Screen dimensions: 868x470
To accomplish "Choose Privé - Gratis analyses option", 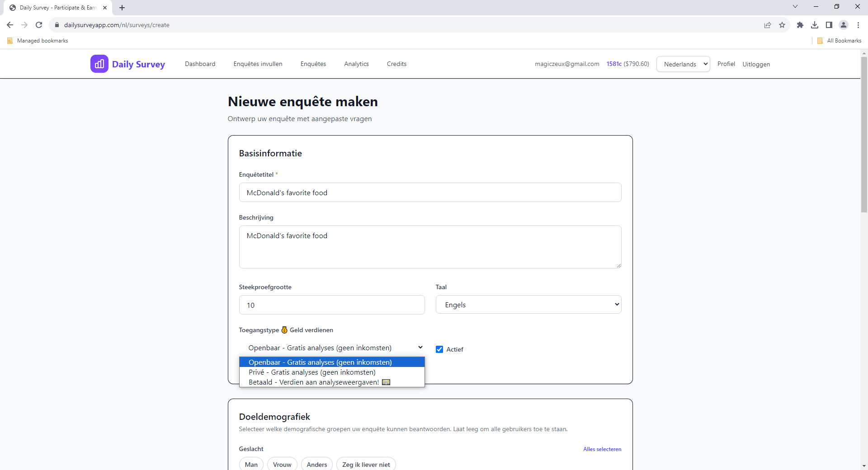I will pos(312,372).
